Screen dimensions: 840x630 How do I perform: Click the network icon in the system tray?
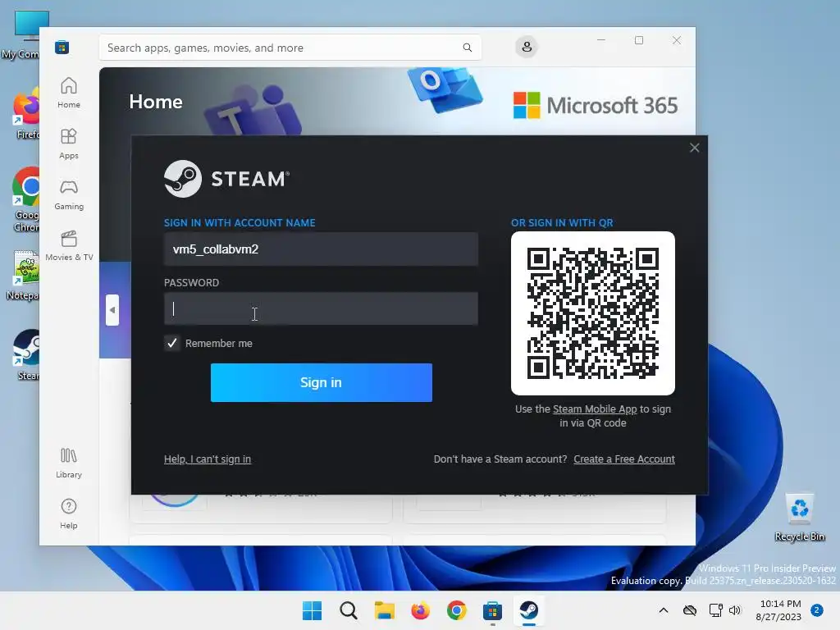715,610
